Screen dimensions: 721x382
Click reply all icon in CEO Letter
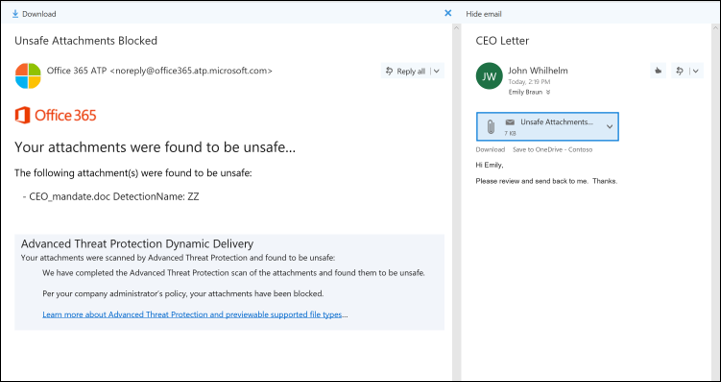pyautogui.click(x=680, y=71)
